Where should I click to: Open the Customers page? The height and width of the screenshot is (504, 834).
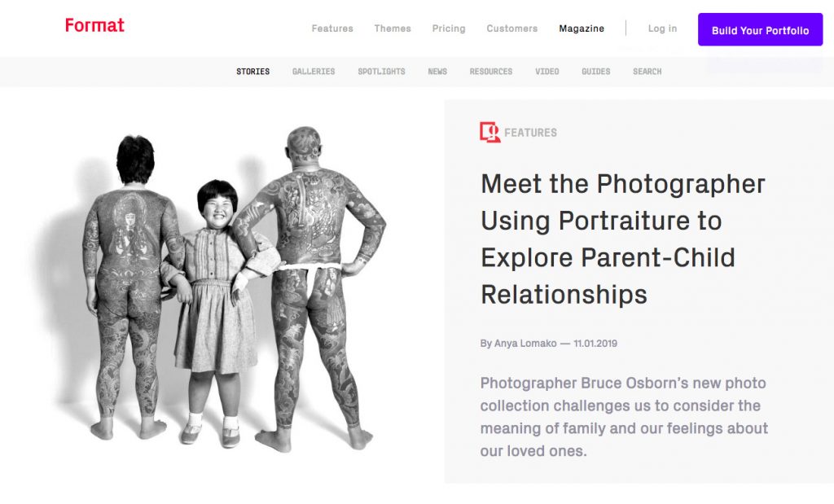511,28
